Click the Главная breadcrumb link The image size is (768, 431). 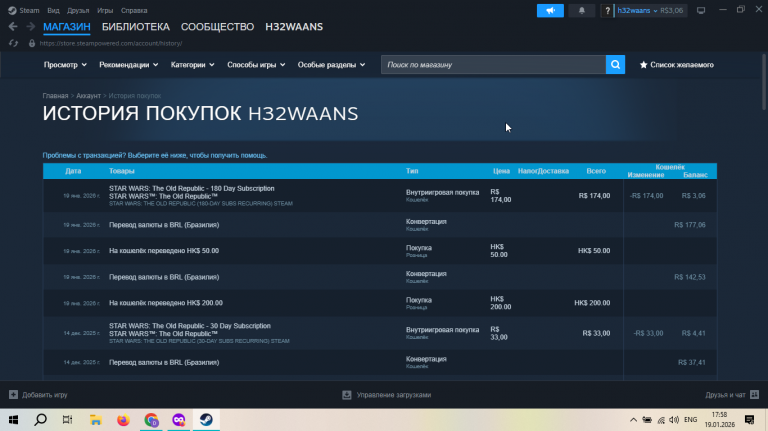55,96
